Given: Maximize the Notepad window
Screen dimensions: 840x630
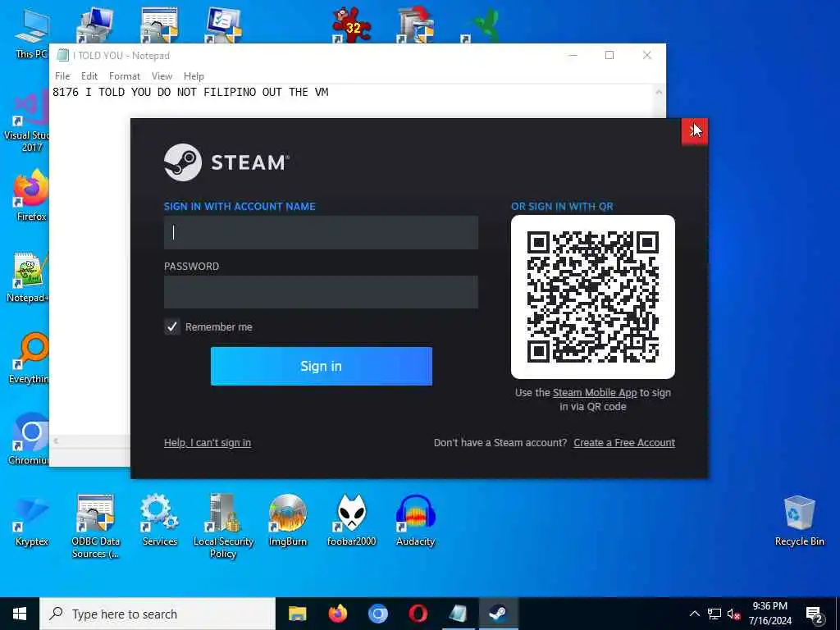Looking at the screenshot, I should click(609, 55).
